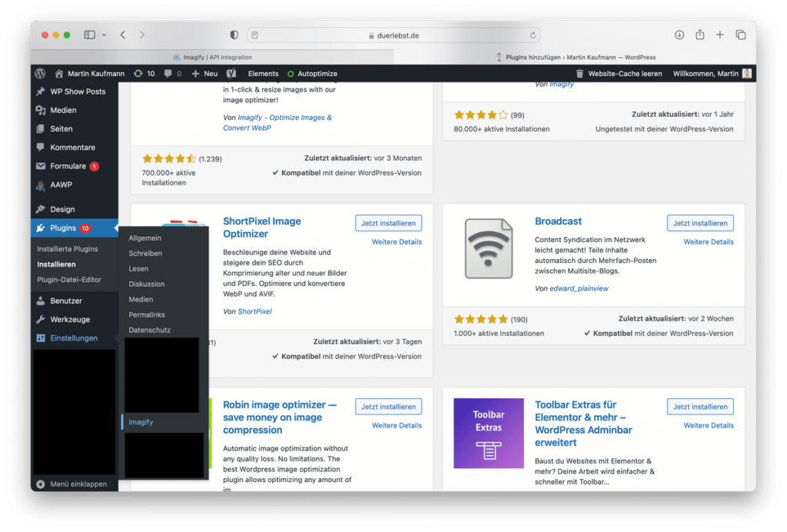Open a new tab with plus icon

pyautogui.click(x=719, y=35)
